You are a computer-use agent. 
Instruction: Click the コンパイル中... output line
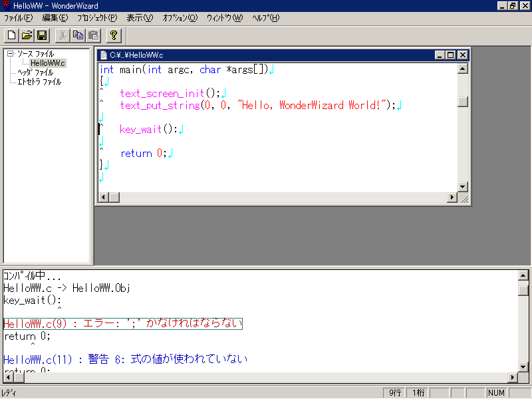[32, 276]
